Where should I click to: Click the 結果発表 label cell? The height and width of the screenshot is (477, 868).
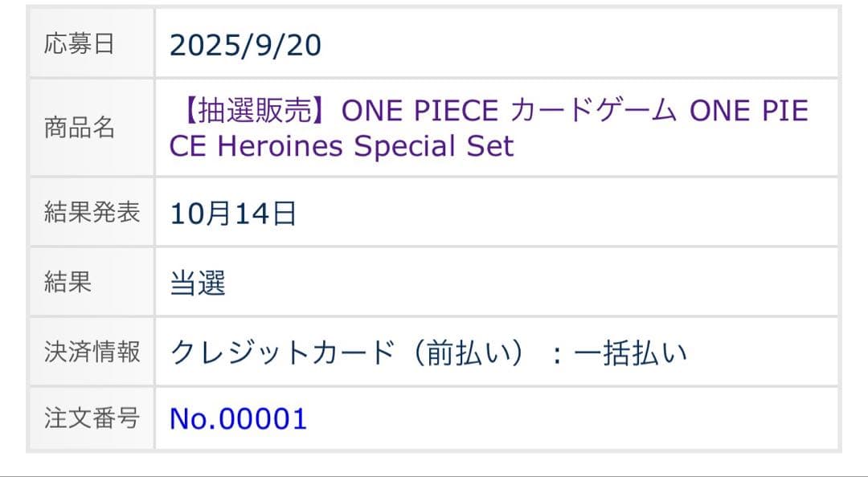pyautogui.click(x=92, y=213)
